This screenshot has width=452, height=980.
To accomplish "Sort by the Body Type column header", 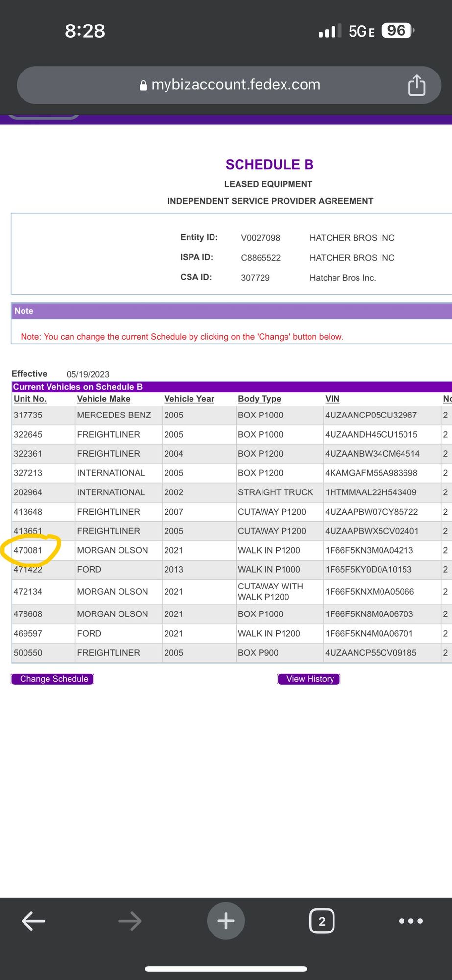I will click(x=259, y=399).
